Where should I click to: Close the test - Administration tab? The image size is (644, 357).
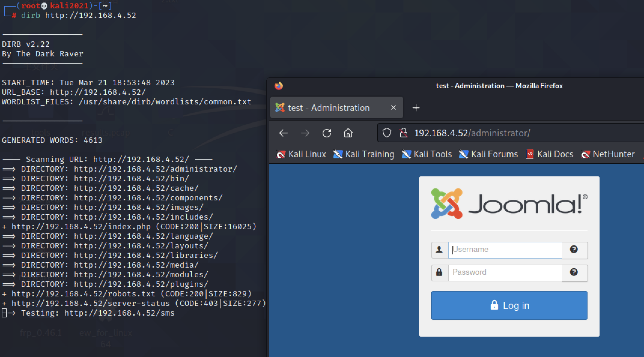(393, 107)
